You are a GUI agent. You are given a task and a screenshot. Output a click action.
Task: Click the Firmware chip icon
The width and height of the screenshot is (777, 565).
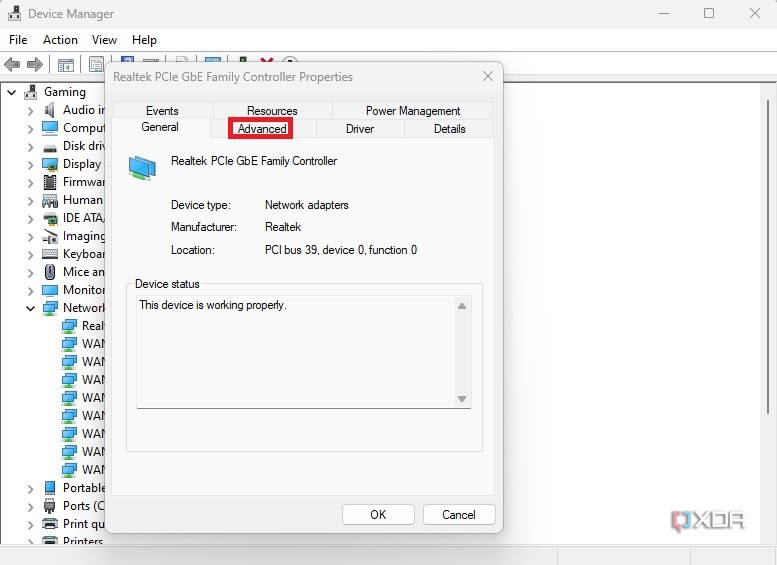point(50,182)
